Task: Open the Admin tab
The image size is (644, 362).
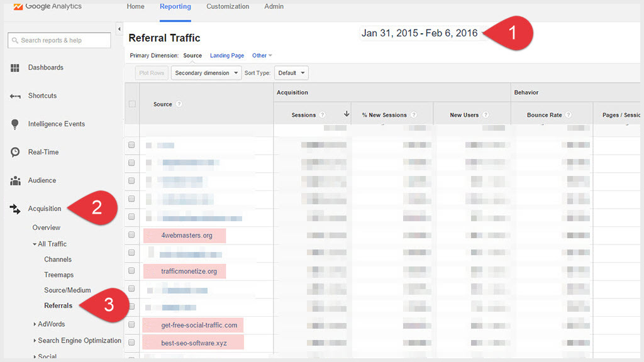Action: (274, 6)
